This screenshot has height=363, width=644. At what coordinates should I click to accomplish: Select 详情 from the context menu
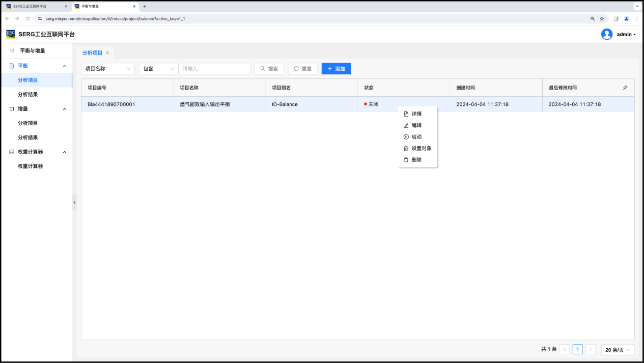pyautogui.click(x=416, y=114)
